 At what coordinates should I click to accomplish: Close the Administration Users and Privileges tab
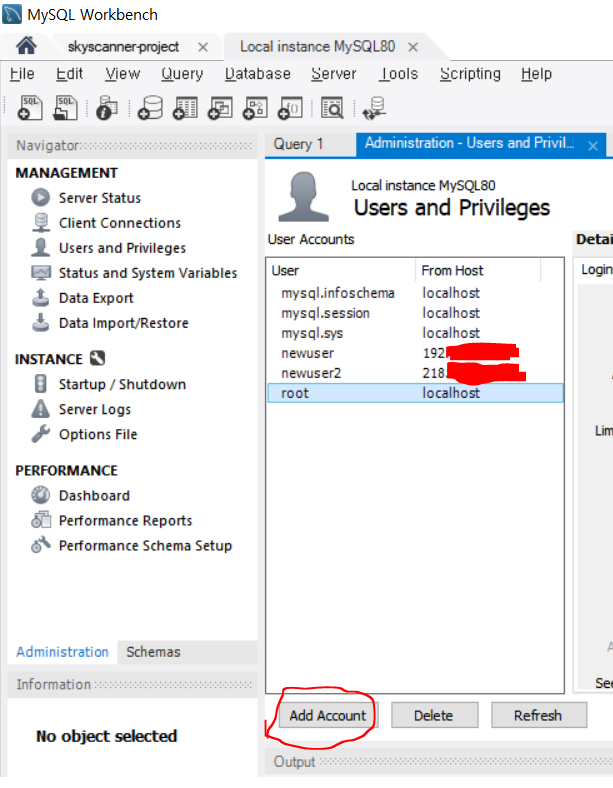593,146
